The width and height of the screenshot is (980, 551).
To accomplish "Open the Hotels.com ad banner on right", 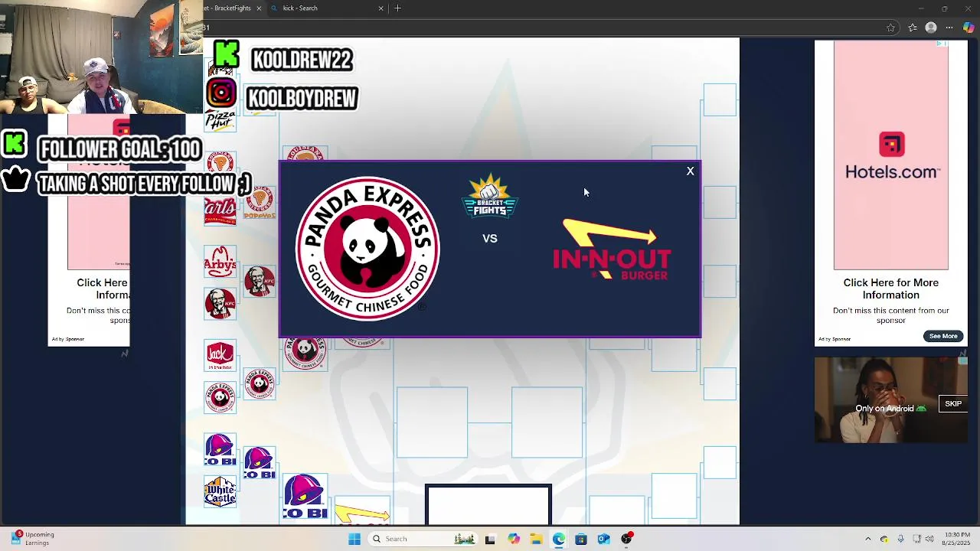I will [x=891, y=155].
